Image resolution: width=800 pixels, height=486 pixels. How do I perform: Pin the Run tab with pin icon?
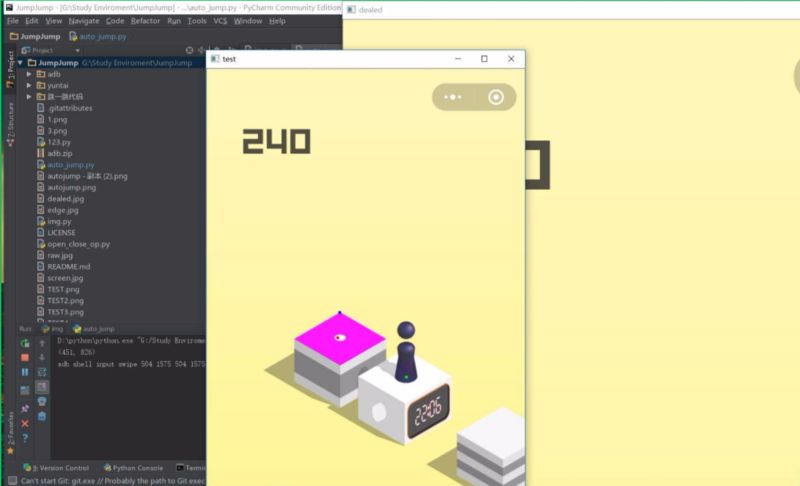point(24,408)
